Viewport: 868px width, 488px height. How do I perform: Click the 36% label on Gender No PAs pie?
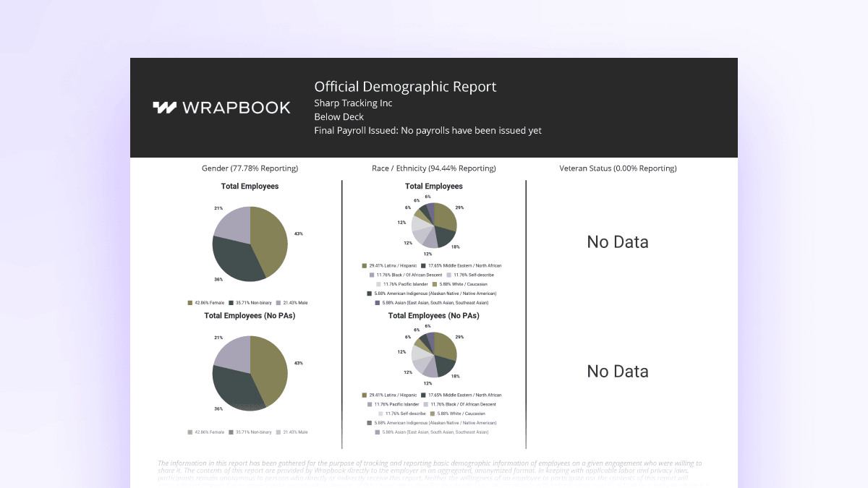(x=218, y=408)
